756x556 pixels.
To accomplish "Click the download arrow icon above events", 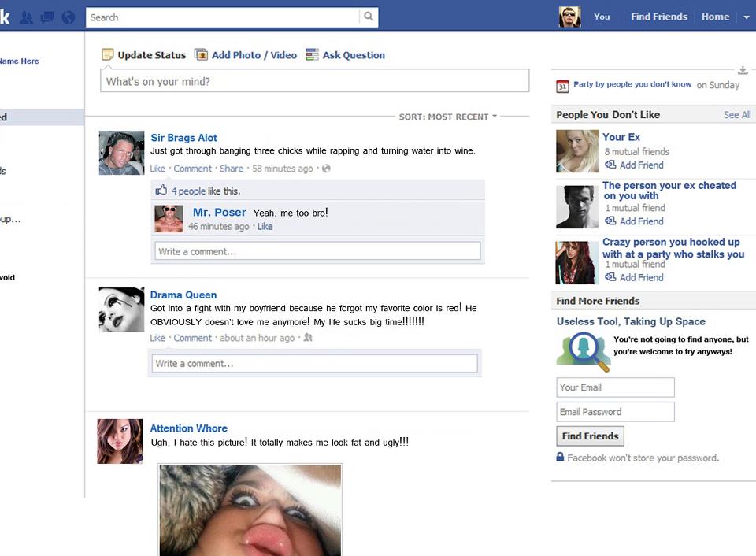I will tap(742, 71).
